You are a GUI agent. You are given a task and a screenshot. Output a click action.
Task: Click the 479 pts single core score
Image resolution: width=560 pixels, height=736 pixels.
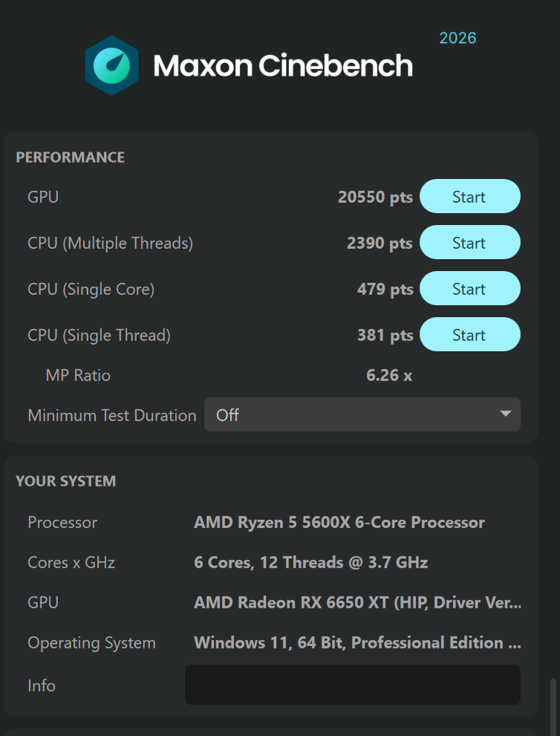pyautogui.click(x=385, y=289)
